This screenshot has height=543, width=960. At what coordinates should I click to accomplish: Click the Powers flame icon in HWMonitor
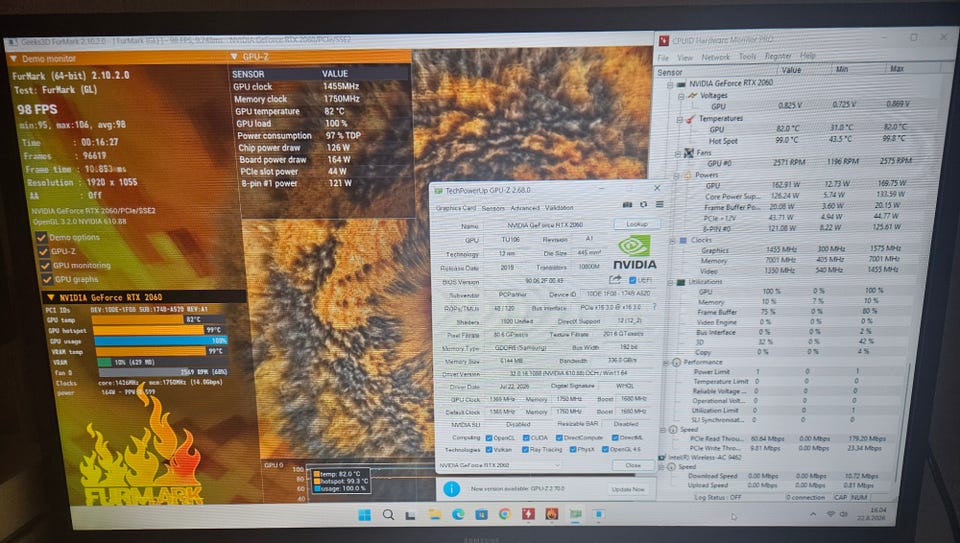(x=687, y=175)
